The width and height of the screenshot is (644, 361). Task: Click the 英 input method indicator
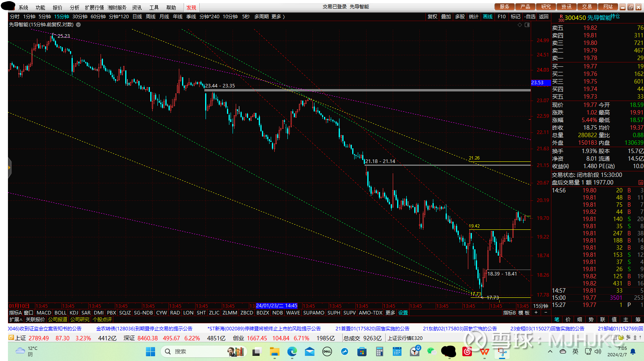[575, 351]
